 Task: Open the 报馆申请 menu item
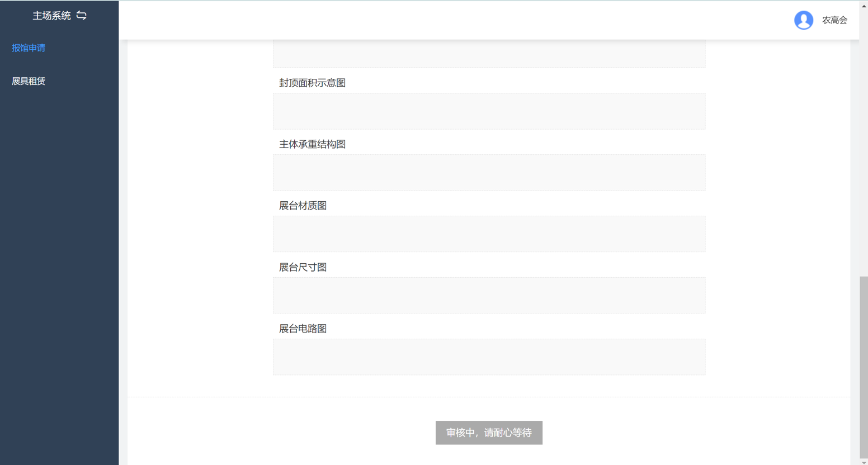click(29, 48)
